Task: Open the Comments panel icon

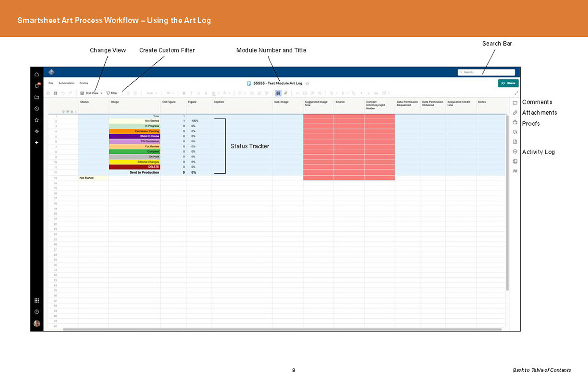Action: [x=515, y=103]
